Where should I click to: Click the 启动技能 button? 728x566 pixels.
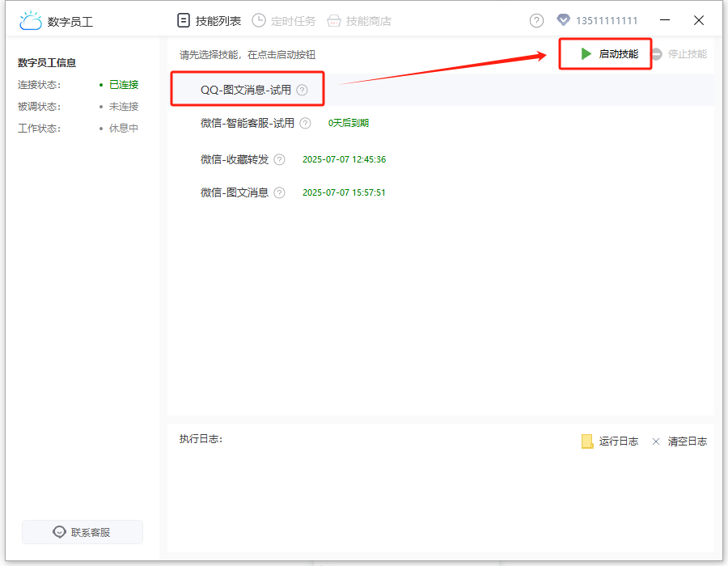coord(609,54)
